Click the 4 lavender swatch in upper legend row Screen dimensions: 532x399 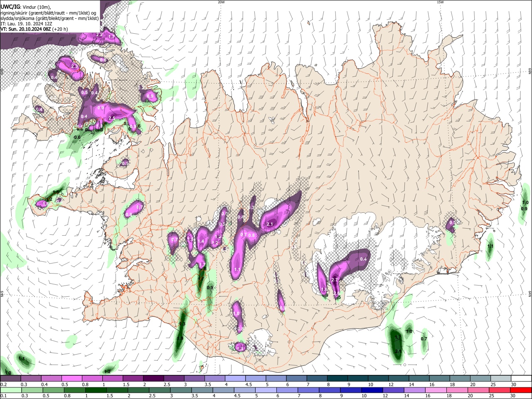click(235, 379)
